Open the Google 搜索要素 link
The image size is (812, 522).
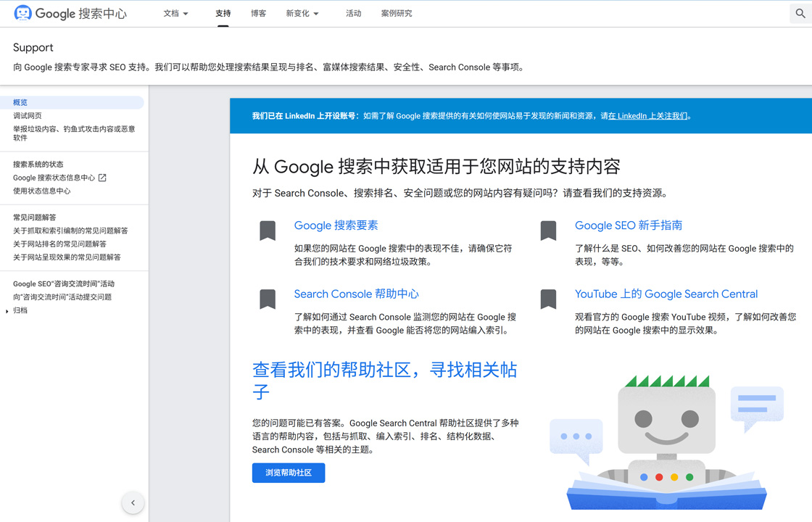pyautogui.click(x=336, y=225)
